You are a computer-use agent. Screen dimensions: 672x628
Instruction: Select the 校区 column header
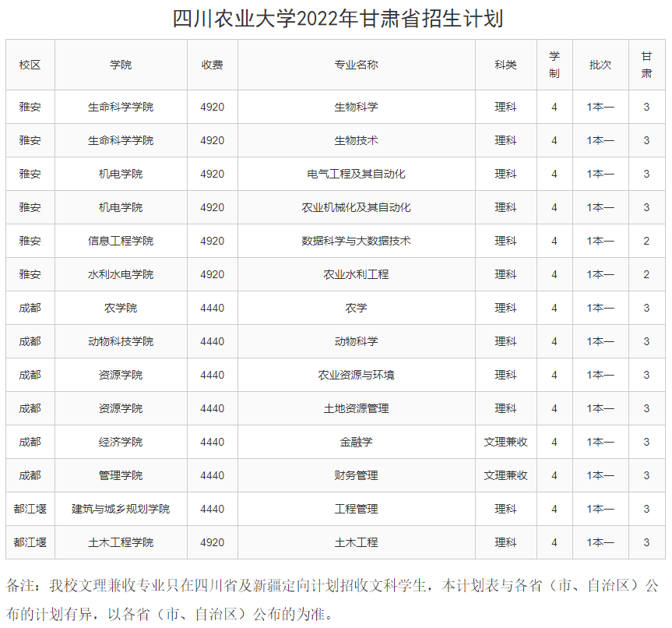pos(30,65)
